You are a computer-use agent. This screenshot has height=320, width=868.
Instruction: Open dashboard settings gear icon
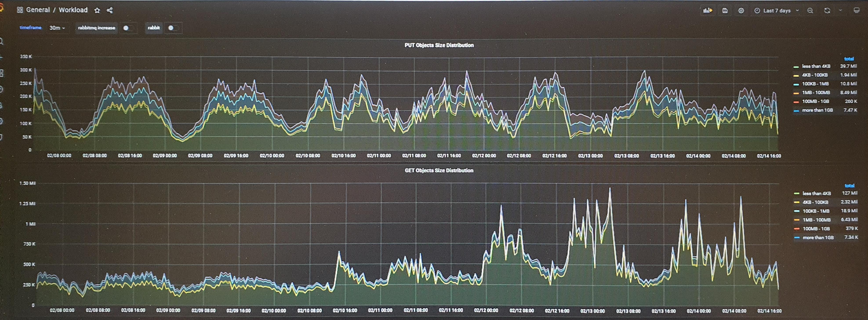[x=741, y=11]
